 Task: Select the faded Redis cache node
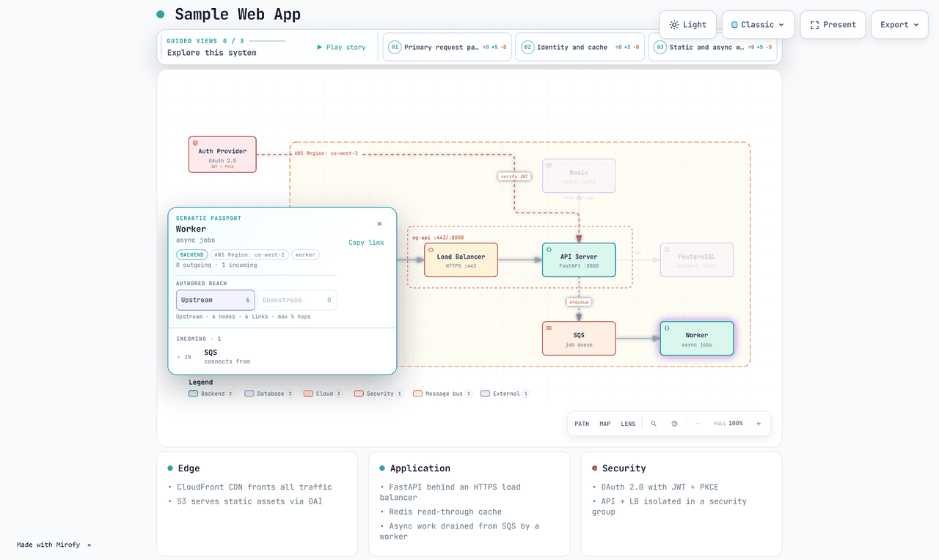click(579, 176)
